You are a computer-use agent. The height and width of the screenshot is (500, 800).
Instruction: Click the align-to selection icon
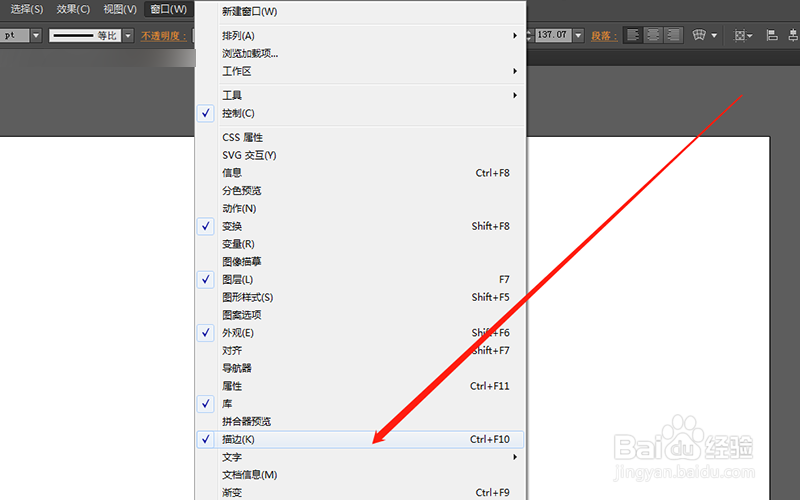click(742, 35)
